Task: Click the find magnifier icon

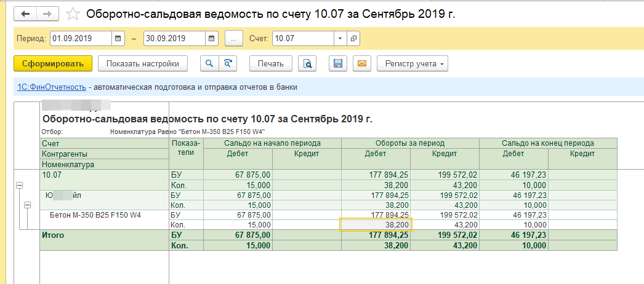Action: (x=209, y=63)
